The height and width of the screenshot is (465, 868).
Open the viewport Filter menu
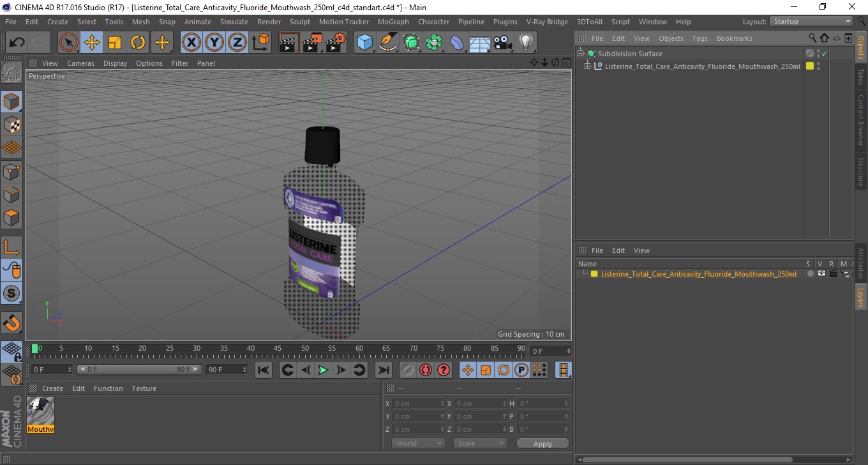tap(180, 63)
